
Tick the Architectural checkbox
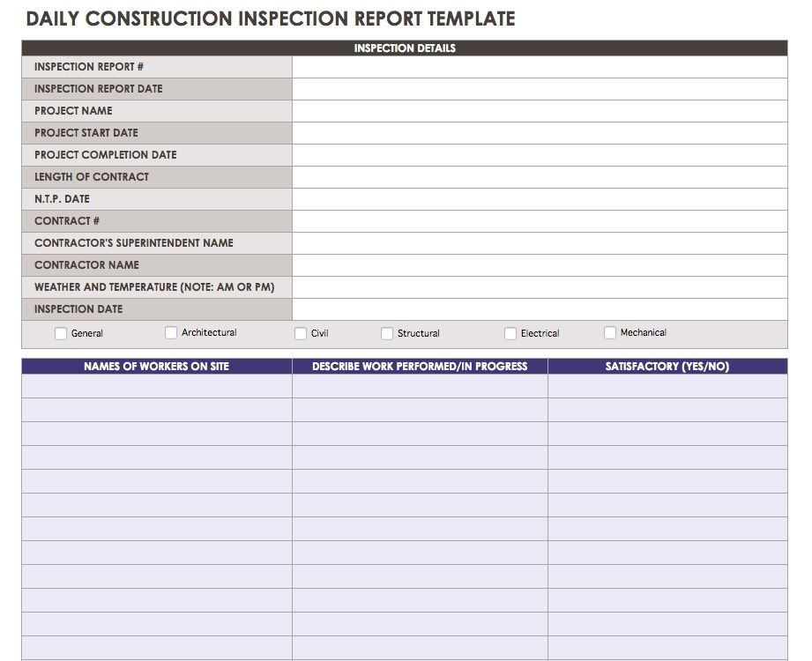pyautogui.click(x=171, y=333)
